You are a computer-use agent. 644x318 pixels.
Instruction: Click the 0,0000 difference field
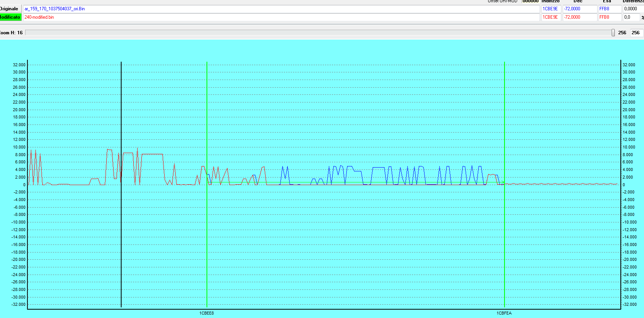[x=633, y=9]
